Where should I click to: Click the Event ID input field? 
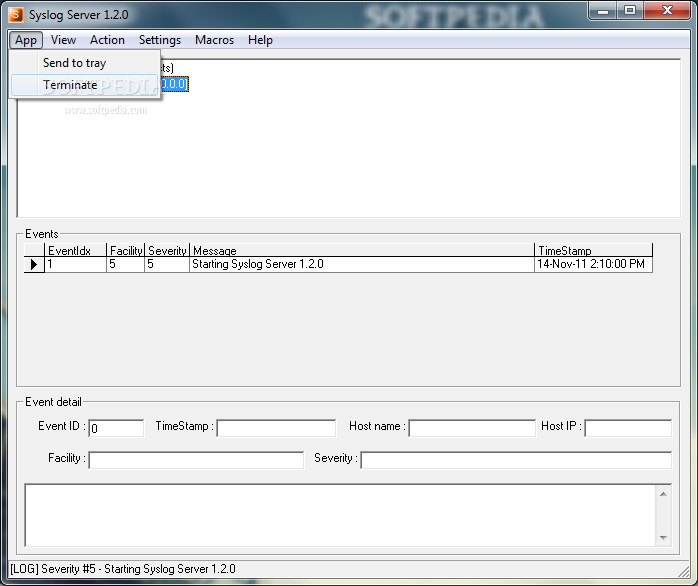coord(116,428)
